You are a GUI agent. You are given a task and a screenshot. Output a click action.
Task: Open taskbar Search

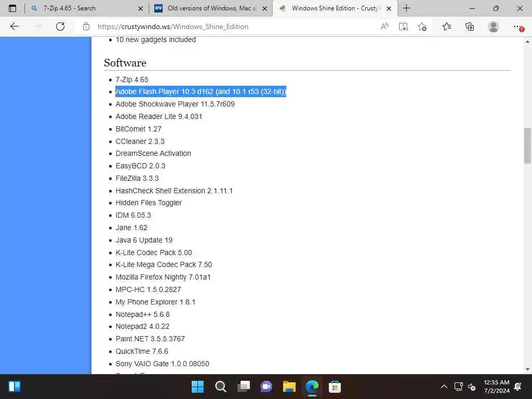click(220, 387)
